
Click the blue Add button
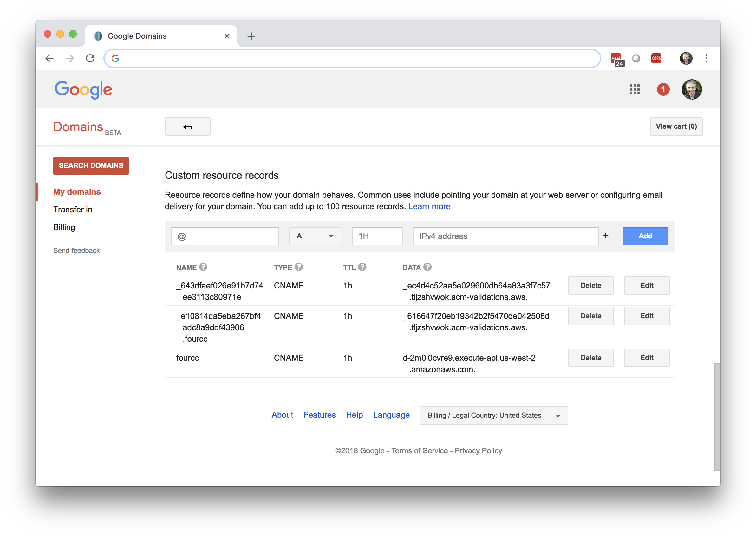click(645, 236)
